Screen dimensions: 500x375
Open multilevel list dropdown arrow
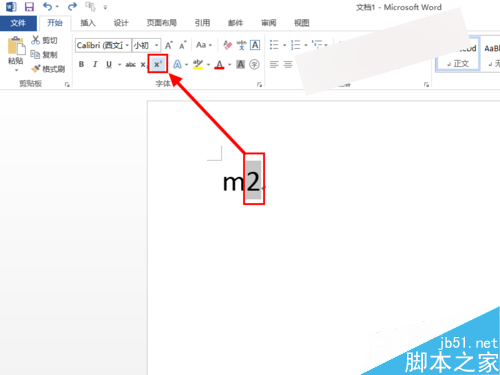tap(326, 45)
